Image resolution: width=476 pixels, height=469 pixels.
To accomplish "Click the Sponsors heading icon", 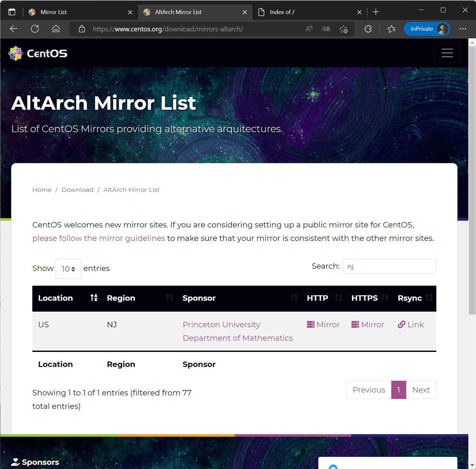I will pos(15,462).
